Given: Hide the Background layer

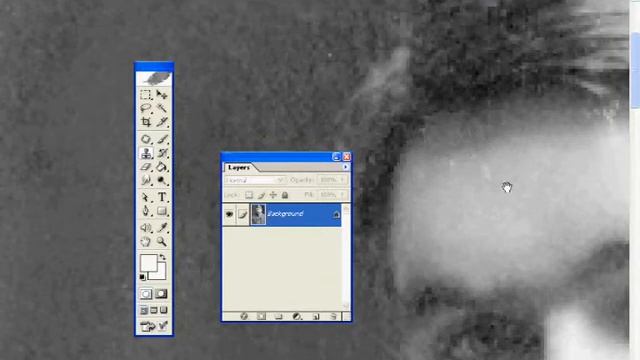Looking at the screenshot, I should tap(229, 214).
